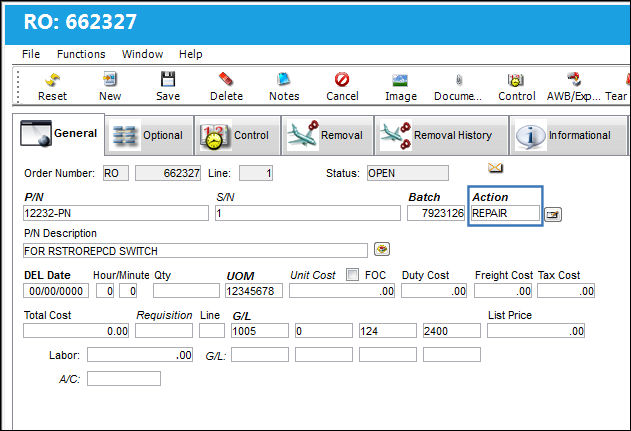
Task: Click the Action field with REPAIR
Action: click(505, 213)
